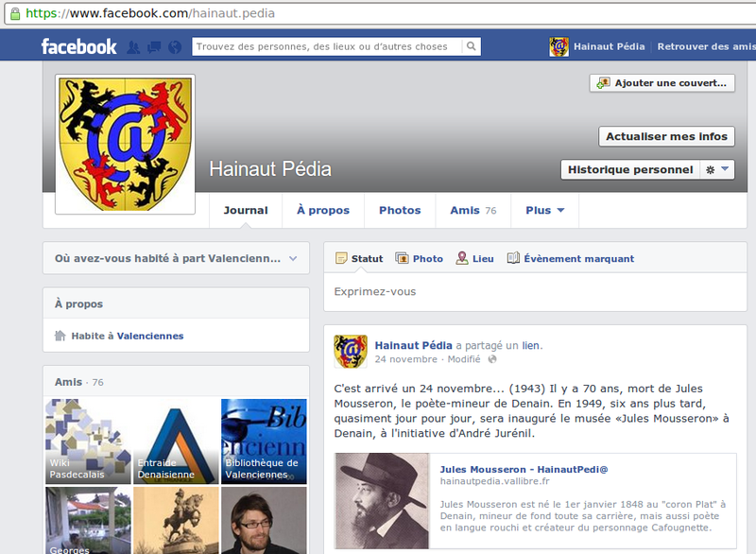The height and width of the screenshot is (554, 756).
Task: Select the Journal tab
Action: click(245, 210)
